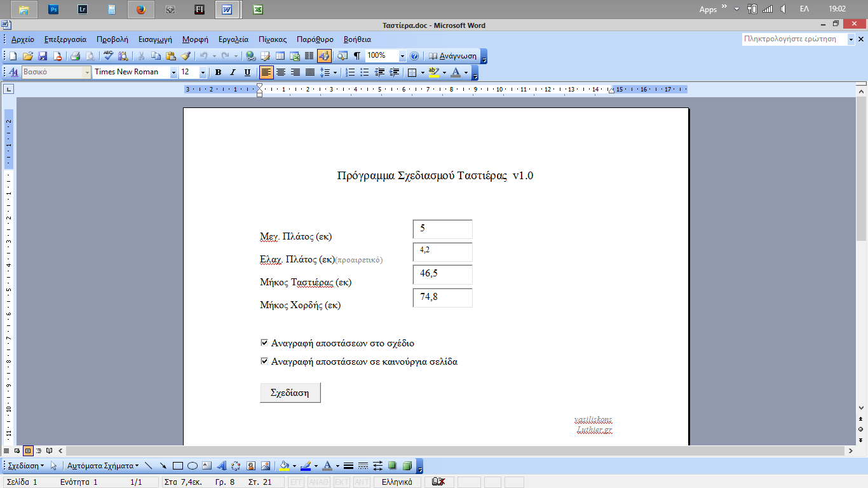Image resolution: width=868 pixels, height=488 pixels.
Task: Uncheck 'Αναγραφή αποστάσεων στο σχέδιο' checkbox
Action: [264, 343]
